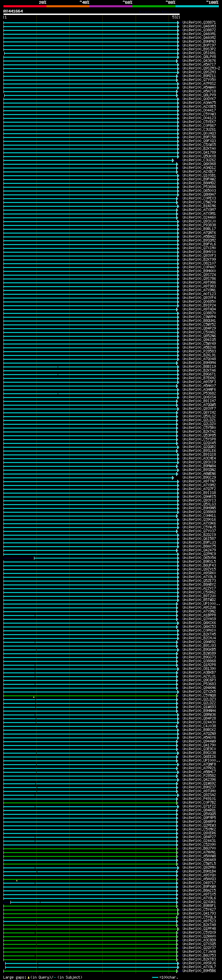This screenshot has height=980, width=222.
Task: Click hit label UniRef100_A3AA75
Action: pyautogui.click(x=199, y=103)
